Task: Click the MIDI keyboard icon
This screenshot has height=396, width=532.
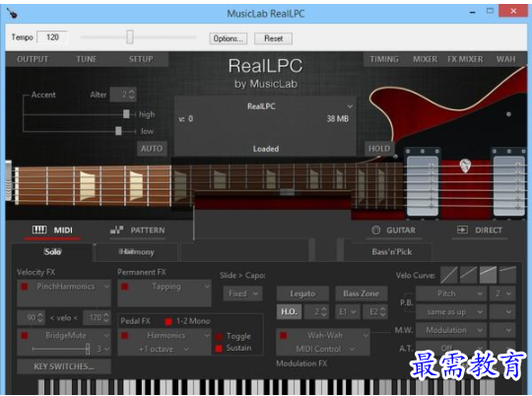Action: [x=39, y=230]
